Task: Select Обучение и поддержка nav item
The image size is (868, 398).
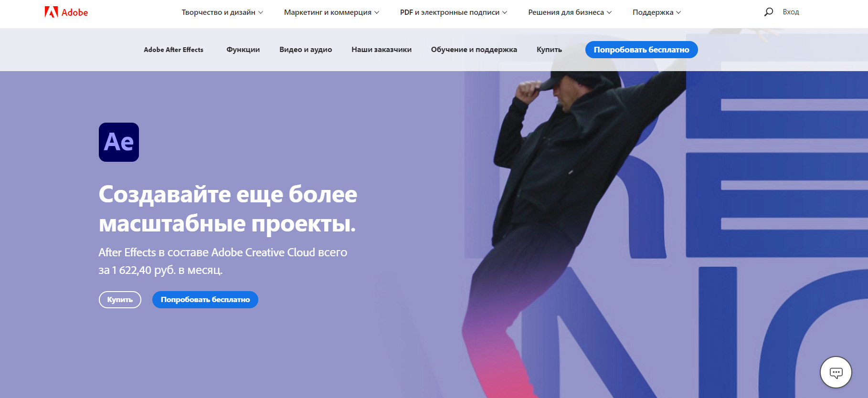Action: point(474,50)
